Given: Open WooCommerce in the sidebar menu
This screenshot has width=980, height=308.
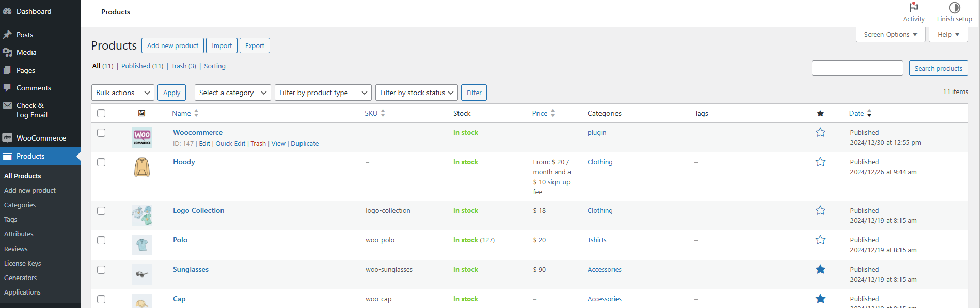Looking at the screenshot, I should click(41, 138).
